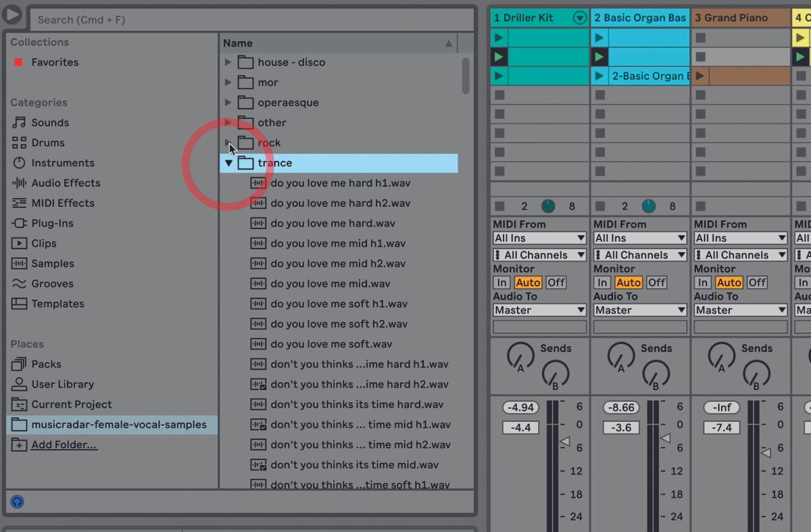
Task: Open Driller Kit All Channels dropdown
Action: click(539, 255)
